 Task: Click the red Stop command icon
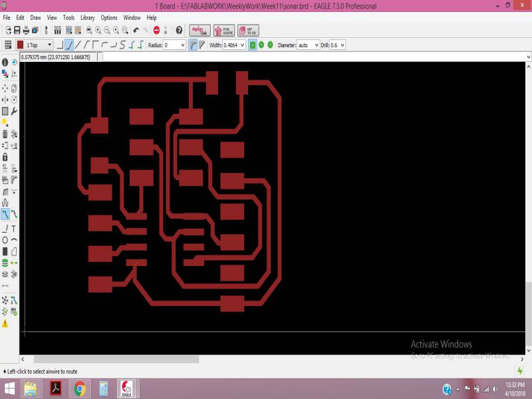coord(156,30)
